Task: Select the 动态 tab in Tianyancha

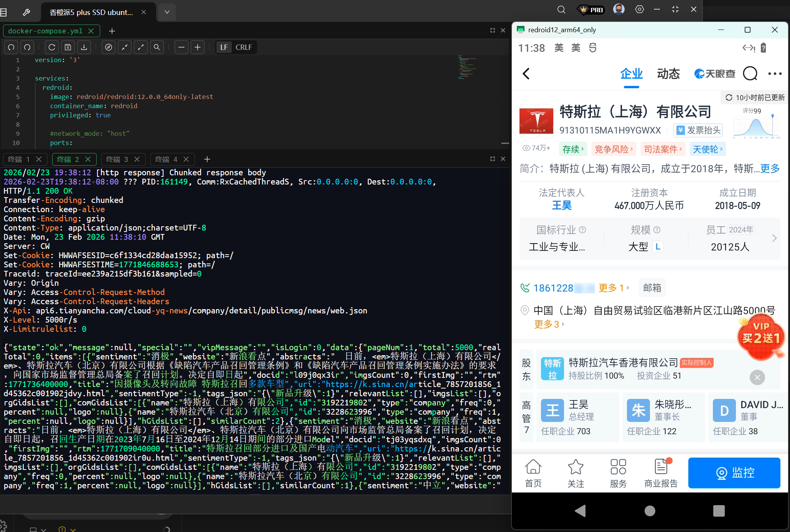Action: [x=668, y=74]
